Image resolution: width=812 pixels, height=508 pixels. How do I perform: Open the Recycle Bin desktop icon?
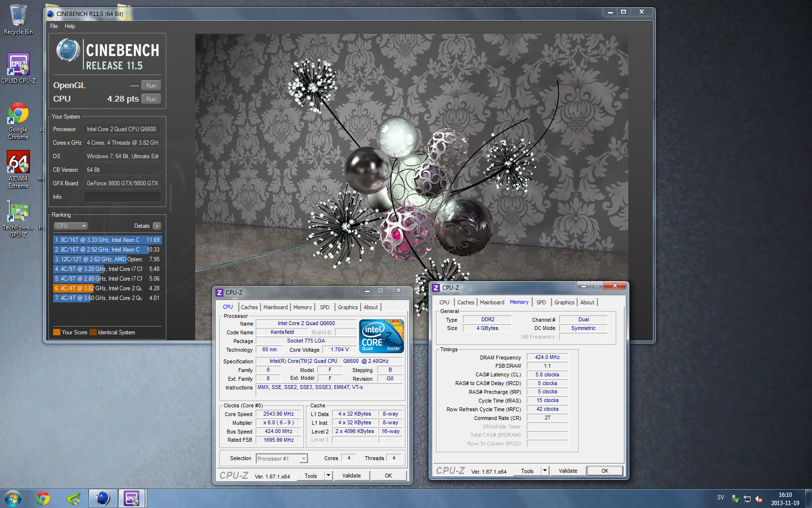coord(18,19)
